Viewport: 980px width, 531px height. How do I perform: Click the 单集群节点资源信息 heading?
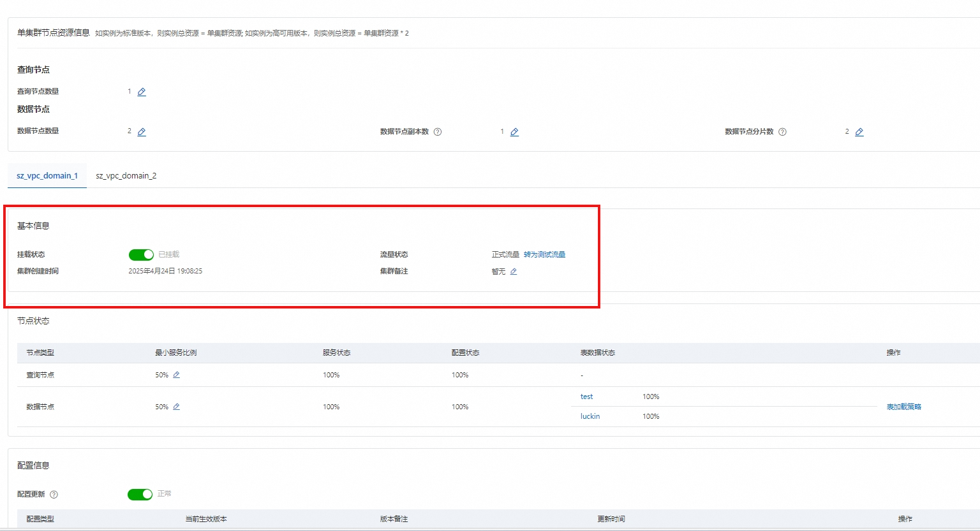click(54, 33)
